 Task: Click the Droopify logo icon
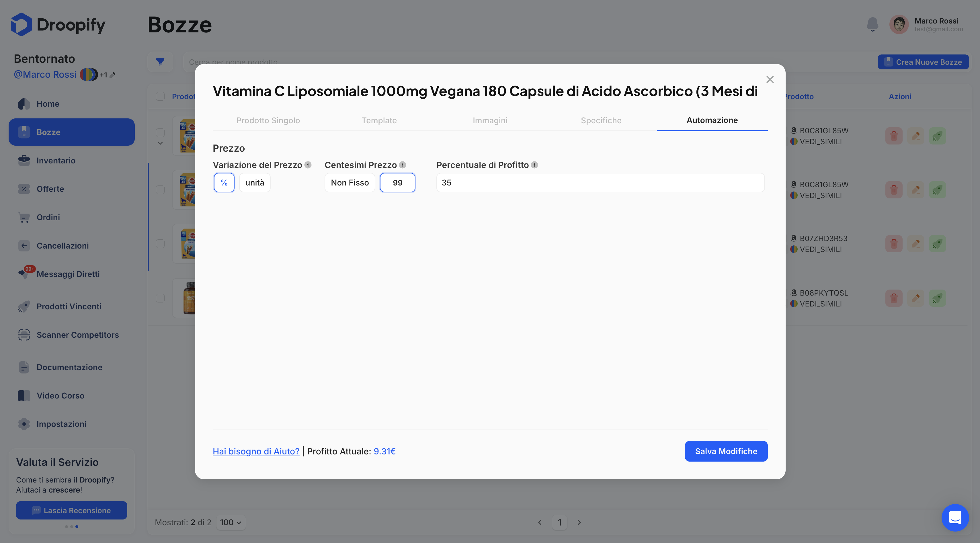[21, 25]
